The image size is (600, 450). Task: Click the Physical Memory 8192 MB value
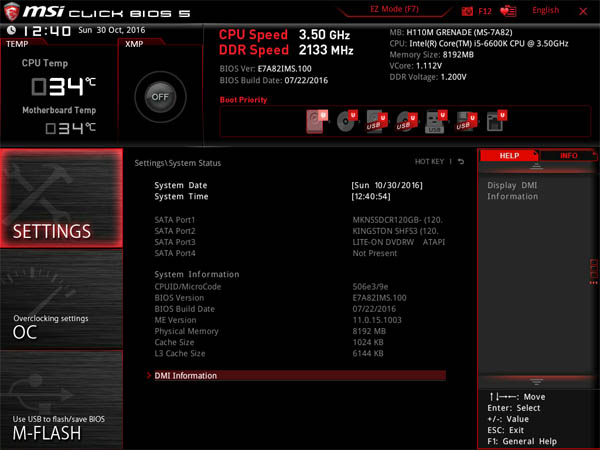[369, 331]
